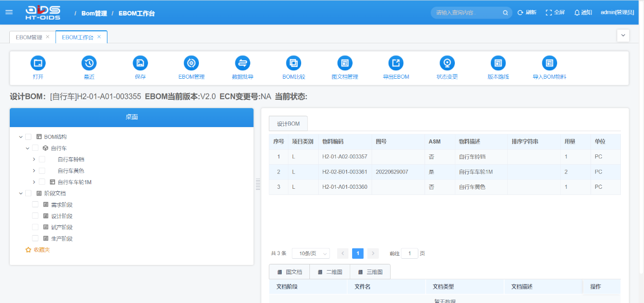Switch to the 二维图 tab
The height and width of the screenshot is (303, 644).
tap(329, 272)
